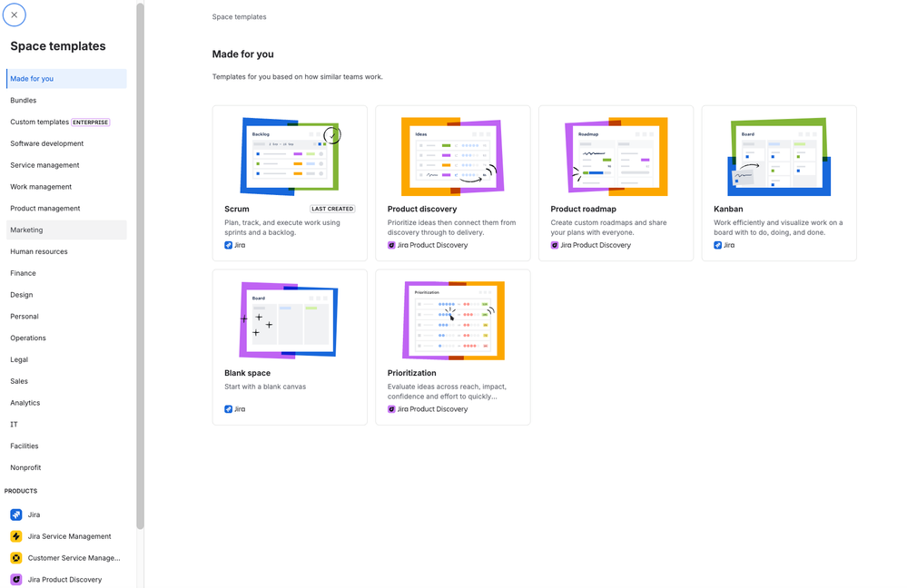Viewport: 907px width, 588px height.
Task: Click the Jira product icon in sidebar
Action: (x=16, y=514)
